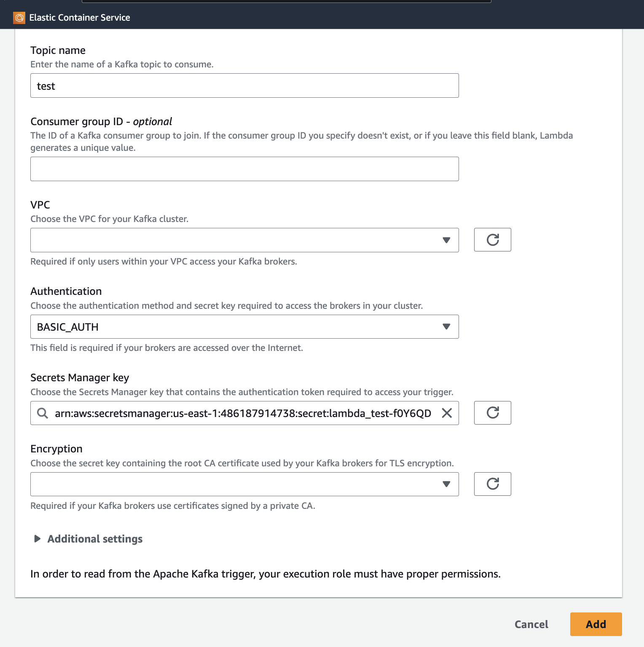Refresh the VPC list
This screenshot has width=644, height=647.
tap(492, 240)
